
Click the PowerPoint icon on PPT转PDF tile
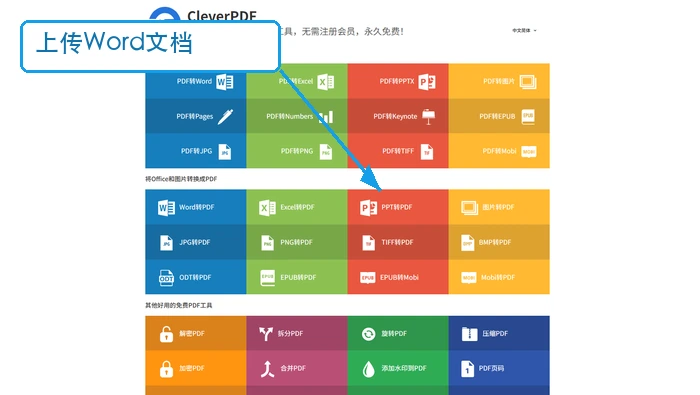[x=368, y=208]
